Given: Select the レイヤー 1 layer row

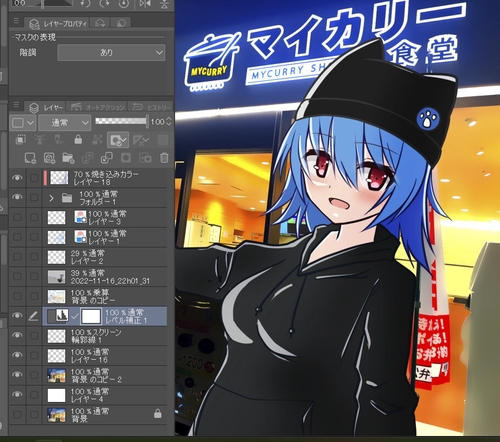Looking at the screenshot, I should coord(105,237).
